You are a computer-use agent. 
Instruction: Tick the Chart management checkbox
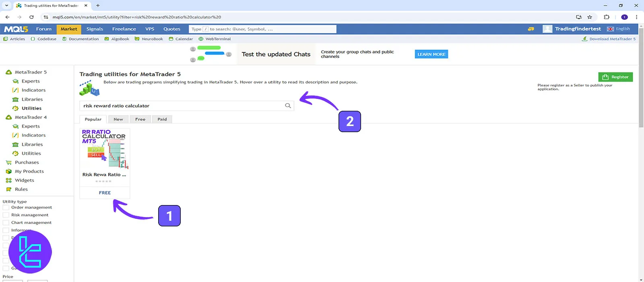tap(6, 222)
